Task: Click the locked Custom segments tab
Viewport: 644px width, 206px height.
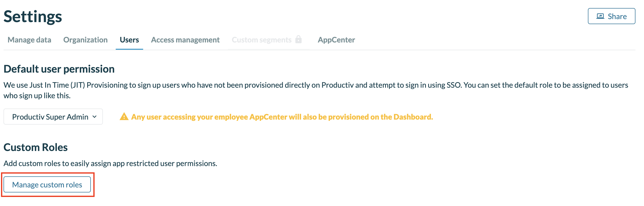Action: pyautogui.click(x=262, y=40)
